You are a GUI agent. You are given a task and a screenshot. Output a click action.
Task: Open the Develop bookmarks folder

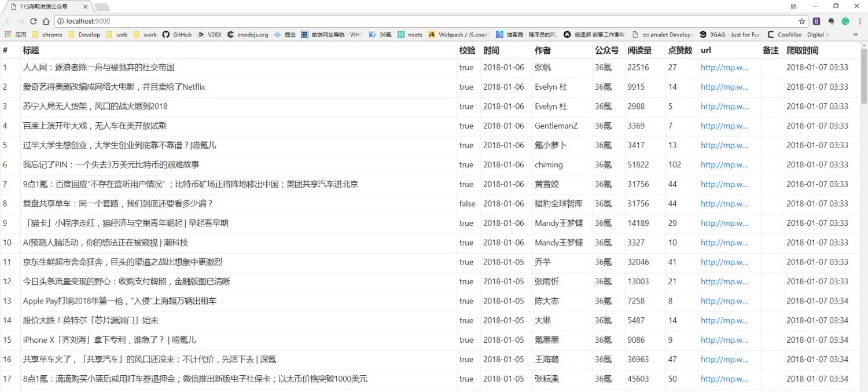point(84,35)
